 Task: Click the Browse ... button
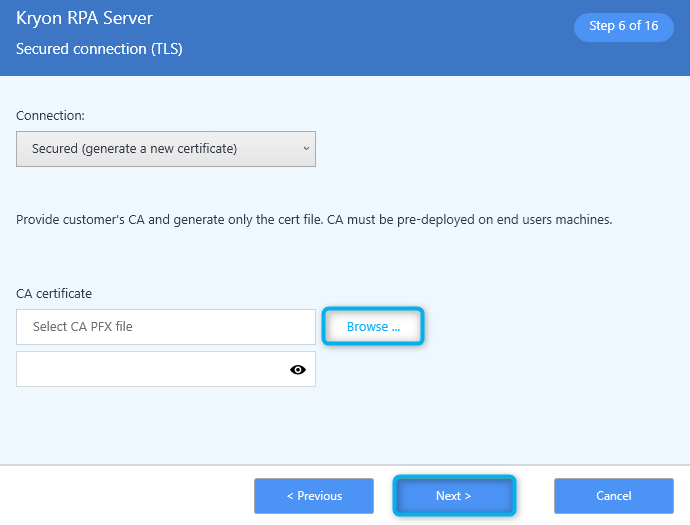click(373, 327)
